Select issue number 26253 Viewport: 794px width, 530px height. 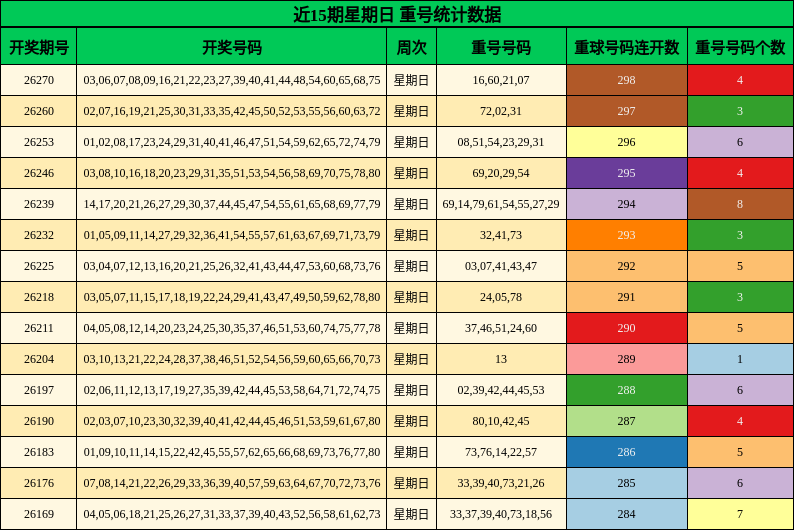click(38, 142)
